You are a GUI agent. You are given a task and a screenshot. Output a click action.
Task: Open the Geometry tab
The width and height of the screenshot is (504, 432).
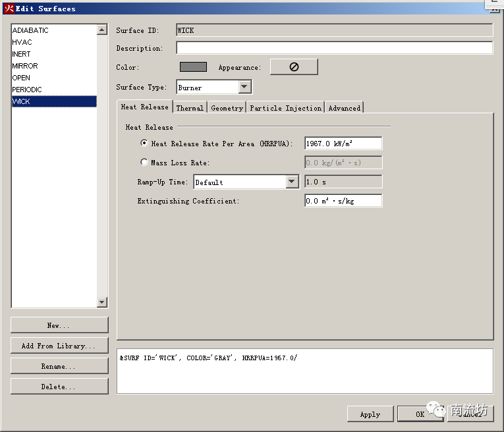point(227,108)
